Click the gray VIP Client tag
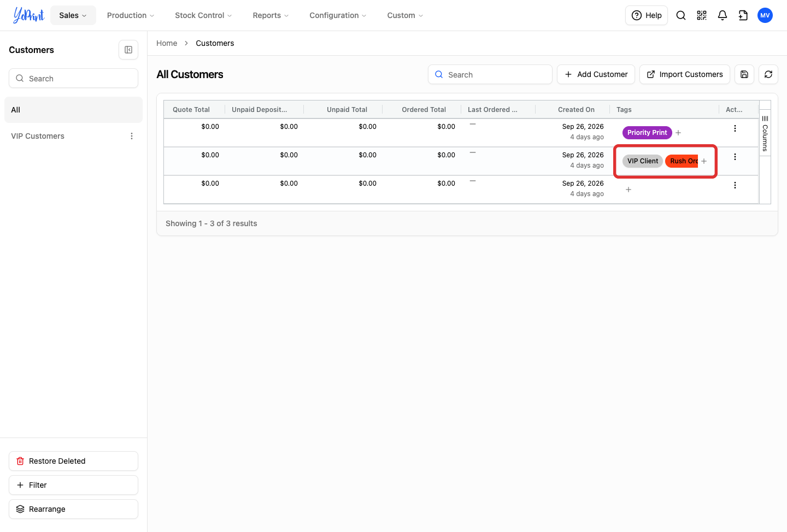This screenshot has width=787, height=532. [643, 161]
